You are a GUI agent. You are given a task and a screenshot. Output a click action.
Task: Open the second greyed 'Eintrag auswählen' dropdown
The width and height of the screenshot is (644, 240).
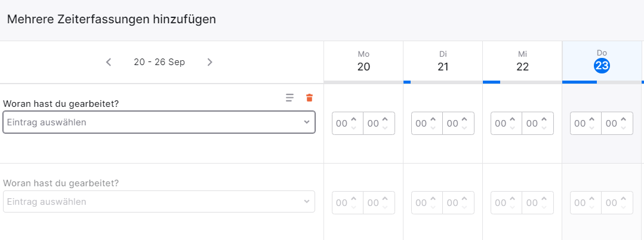pyautogui.click(x=159, y=202)
